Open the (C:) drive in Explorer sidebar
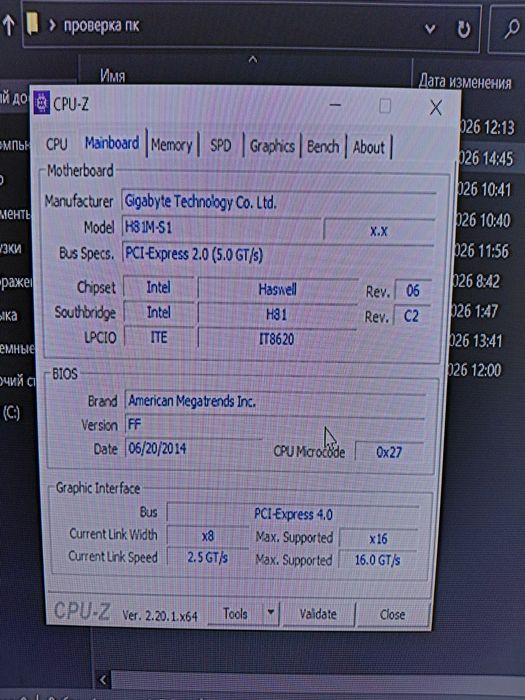 [x=12, y=413]
